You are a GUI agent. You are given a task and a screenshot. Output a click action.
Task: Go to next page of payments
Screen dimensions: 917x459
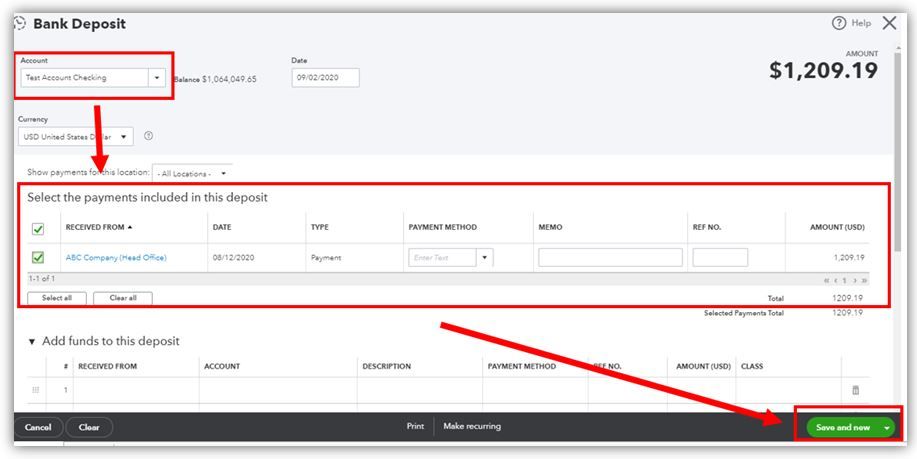point(855,281)
